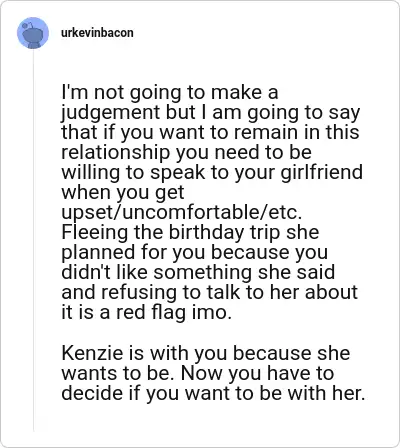Click the line 'didn't like something she said'

coord(198,272)
